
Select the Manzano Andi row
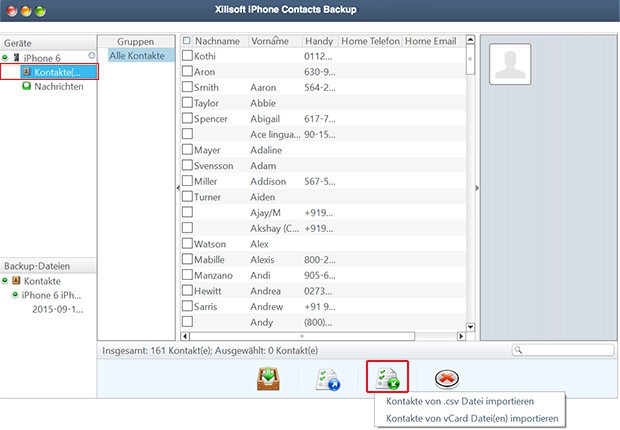click(323, 275)
